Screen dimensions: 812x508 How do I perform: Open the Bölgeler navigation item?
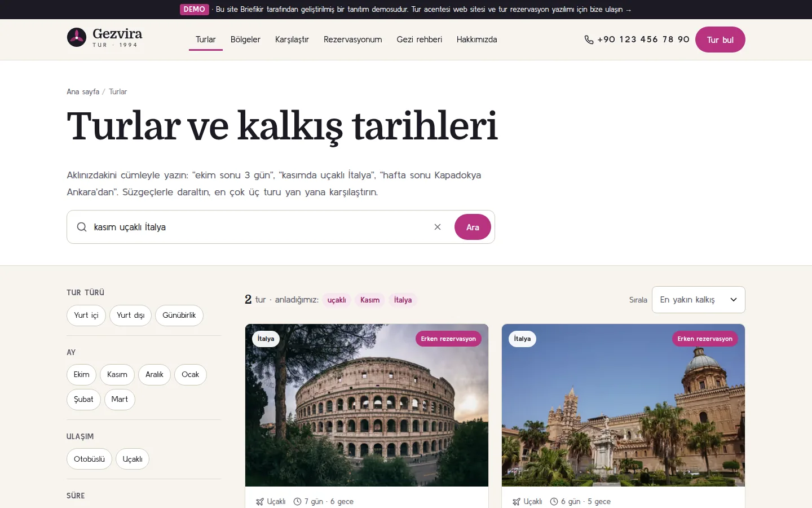tap(245, 40)
